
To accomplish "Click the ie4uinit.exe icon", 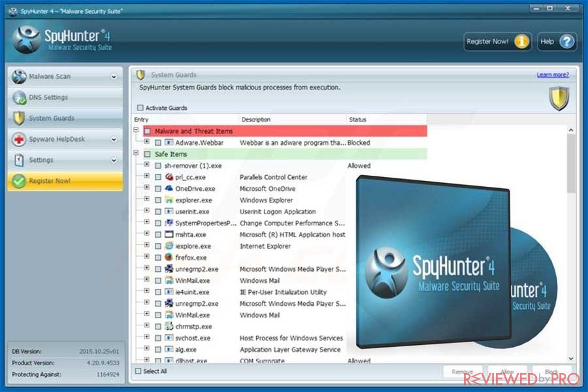I will [169, 292].
